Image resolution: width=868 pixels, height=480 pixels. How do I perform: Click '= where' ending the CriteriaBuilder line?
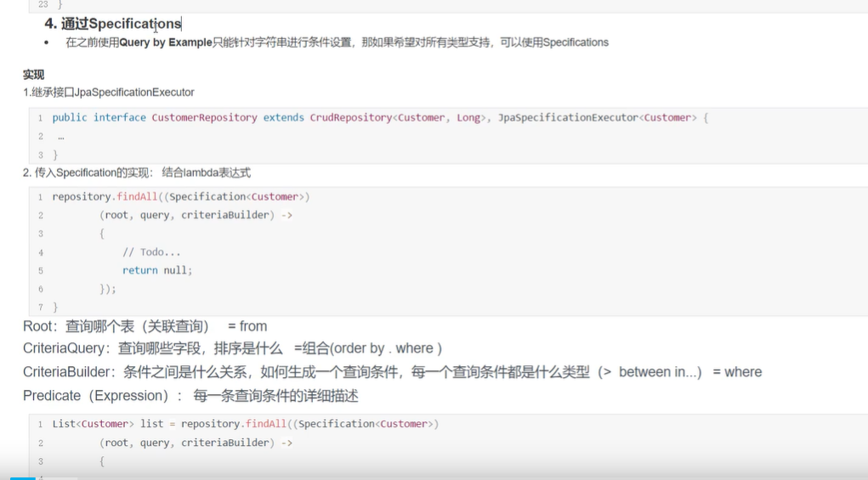click(x=737, y=372)
